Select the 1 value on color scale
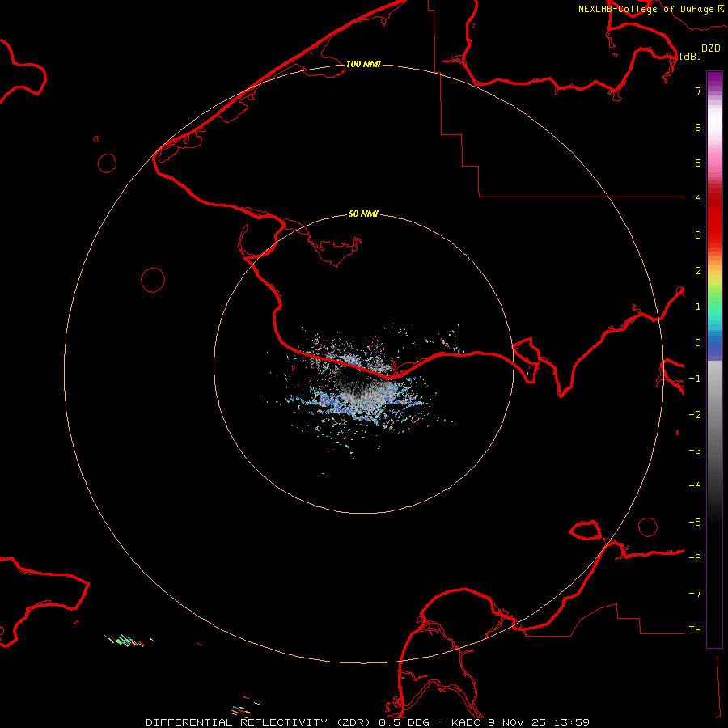 coord(698,307)
